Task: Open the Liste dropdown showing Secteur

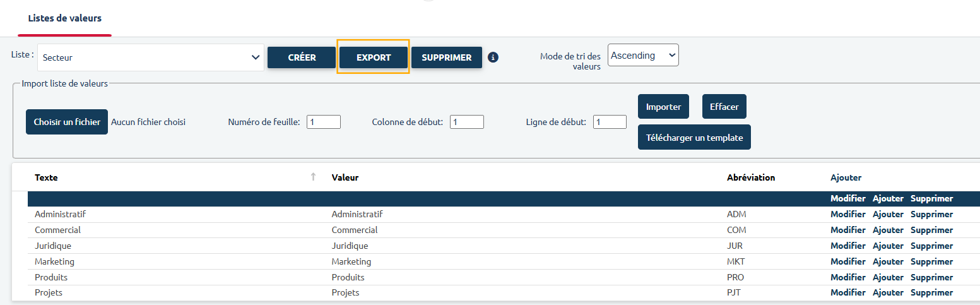Action: pos(150,57)
